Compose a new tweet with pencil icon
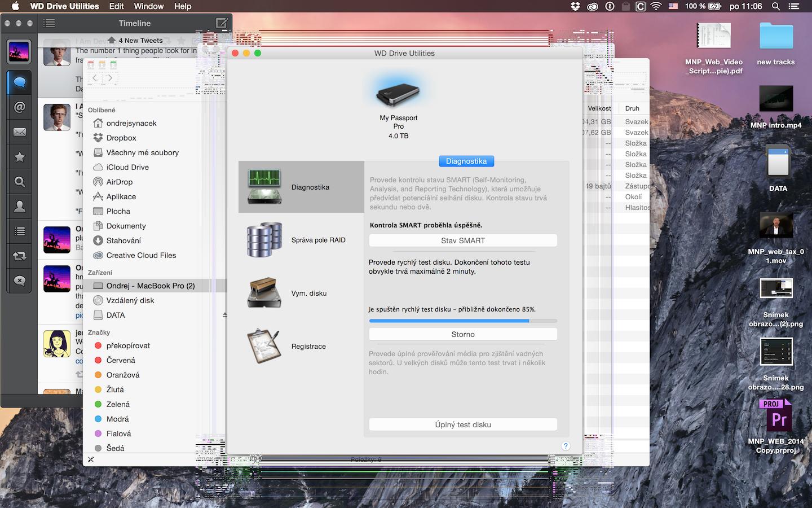 [222, 23]
